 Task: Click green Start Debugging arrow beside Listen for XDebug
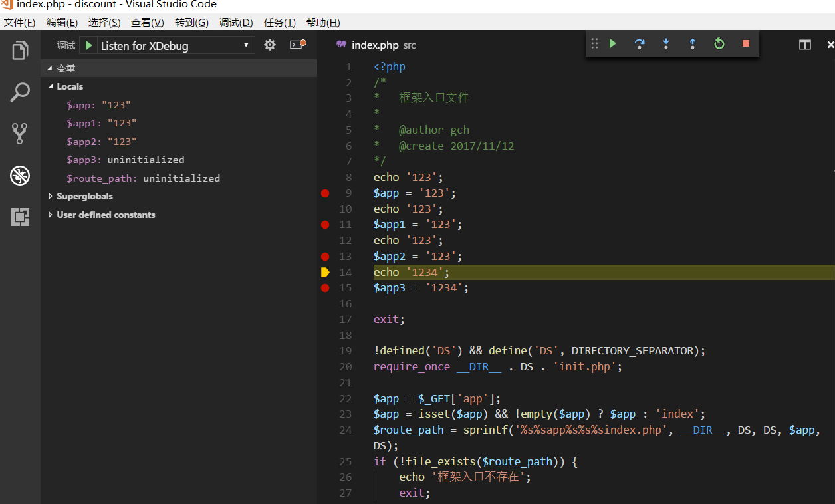88,45
